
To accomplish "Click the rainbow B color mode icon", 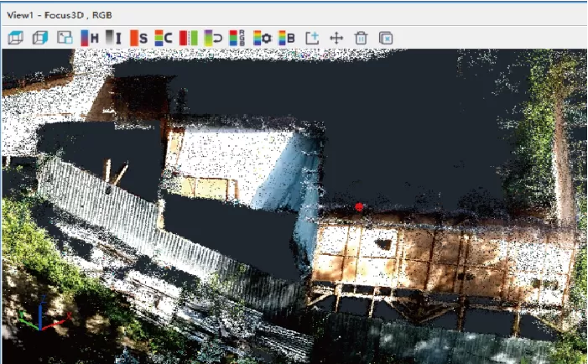I will click(287, 38).
